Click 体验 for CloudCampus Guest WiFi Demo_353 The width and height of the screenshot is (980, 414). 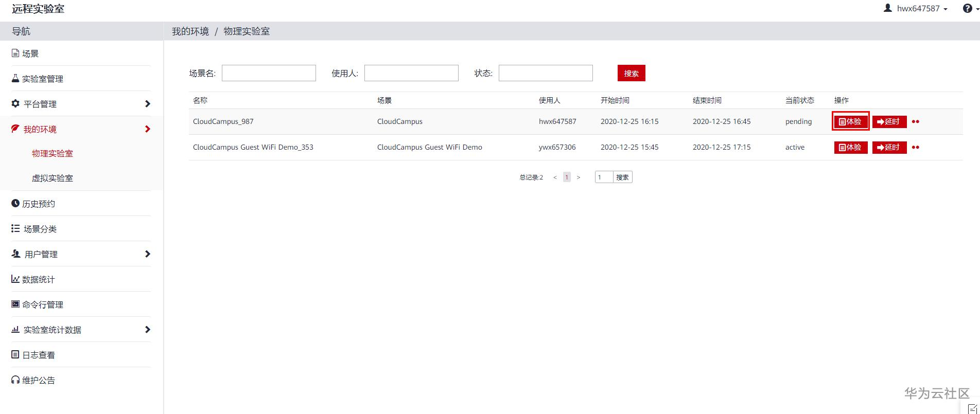point(851,147)
